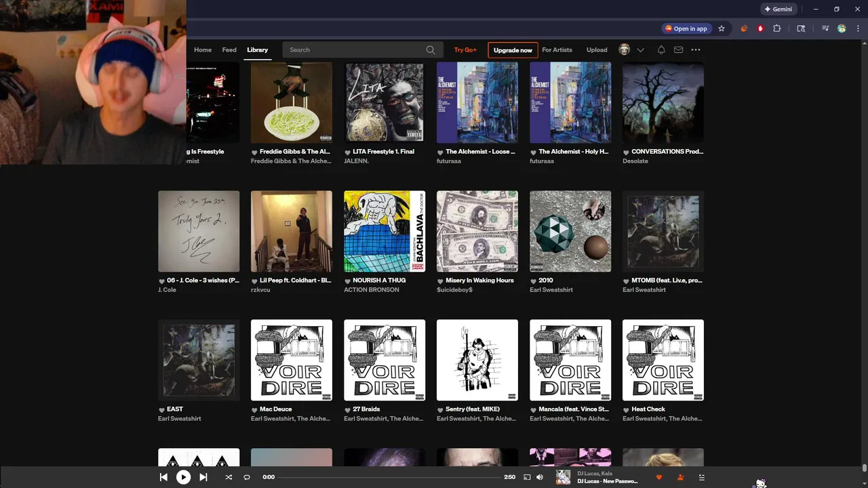868x488 pixels.
Task: Play the current track in player bar
Action: (x=183, y=477)
